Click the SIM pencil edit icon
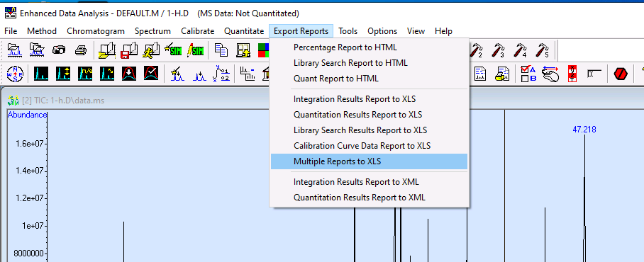 [x=195, y=50]
